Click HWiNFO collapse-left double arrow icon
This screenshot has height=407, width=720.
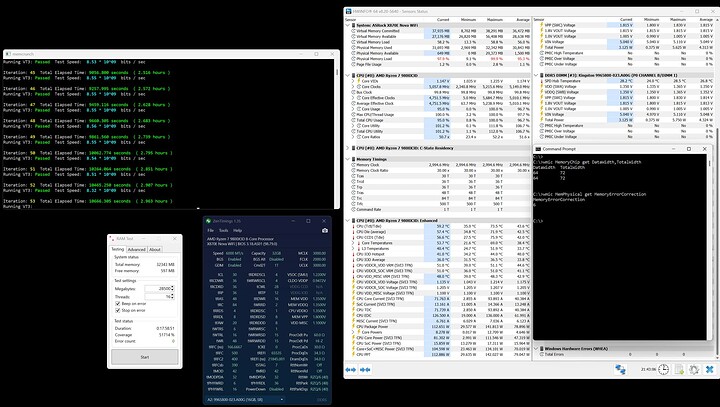(x=351, y=369)
